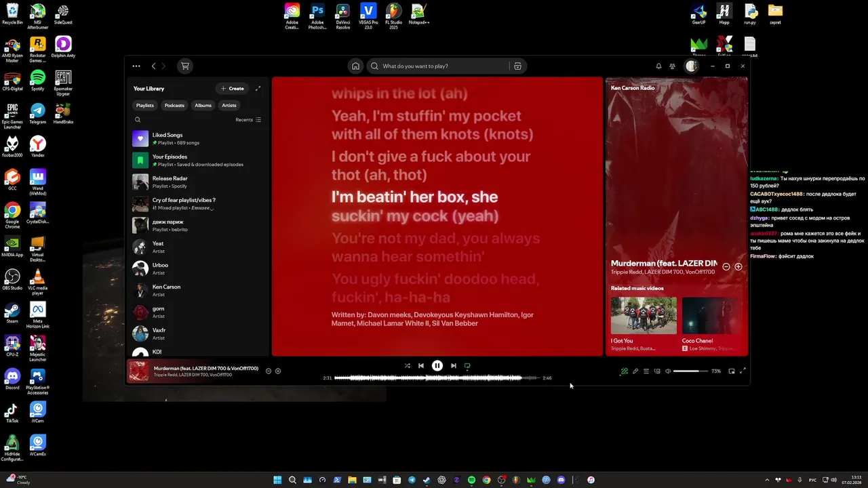Search within Your Library
Image resolution: width=868 pixels, height=488 pixels.
(x=138, y=120)
